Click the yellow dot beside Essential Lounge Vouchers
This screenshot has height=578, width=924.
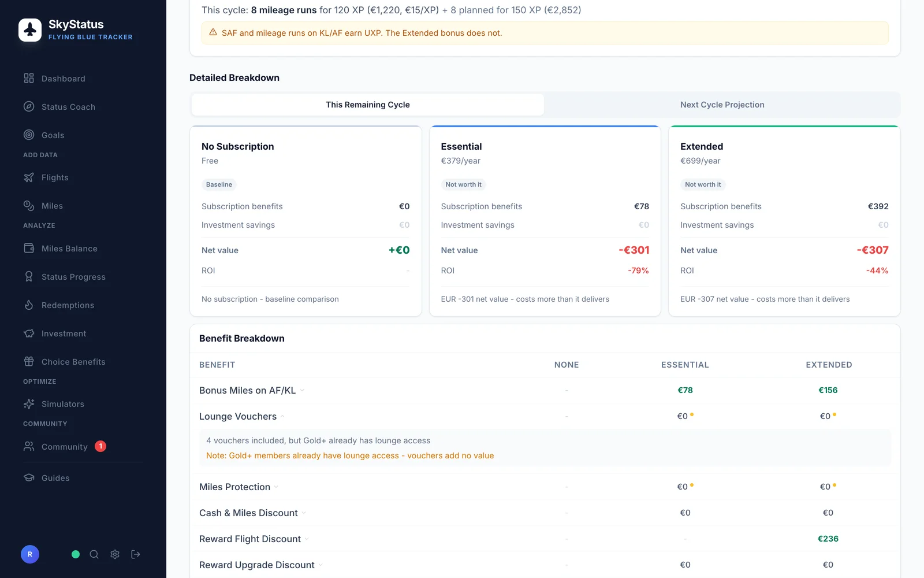point(692,414)
